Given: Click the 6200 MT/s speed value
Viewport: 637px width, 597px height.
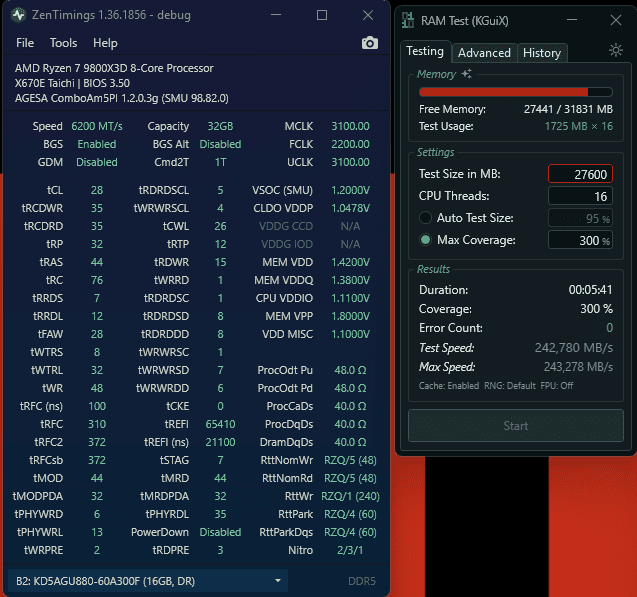Looking at the screenshot, I should tap(97, 126).
